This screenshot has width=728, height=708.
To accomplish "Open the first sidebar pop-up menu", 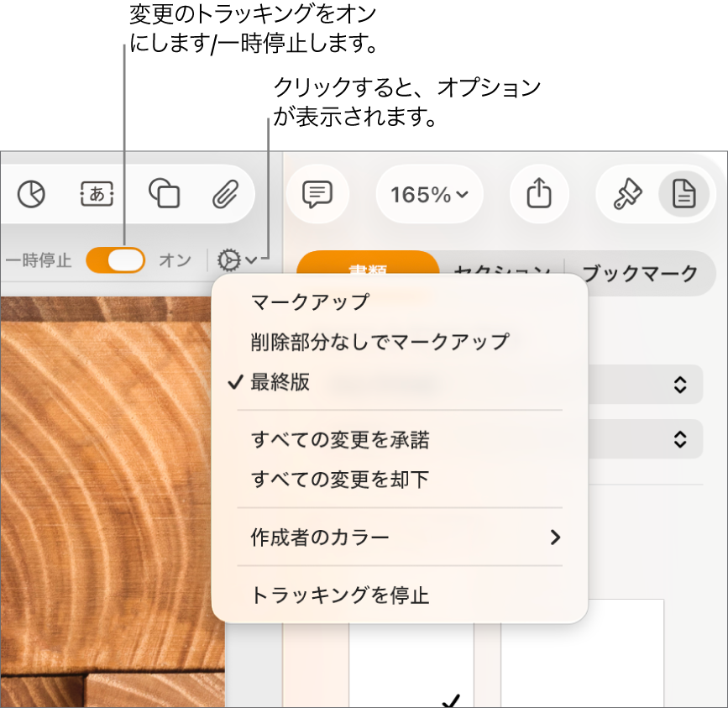I will [646, 385].
